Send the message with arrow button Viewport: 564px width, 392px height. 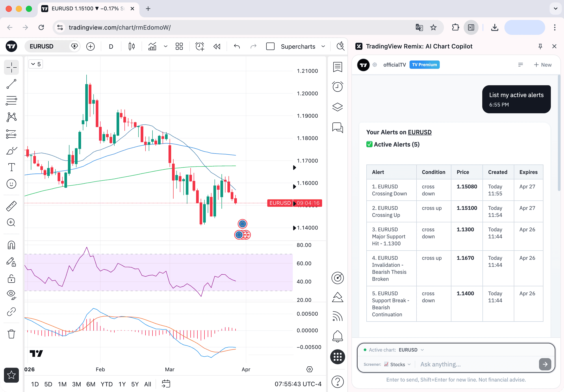(545, 364)
